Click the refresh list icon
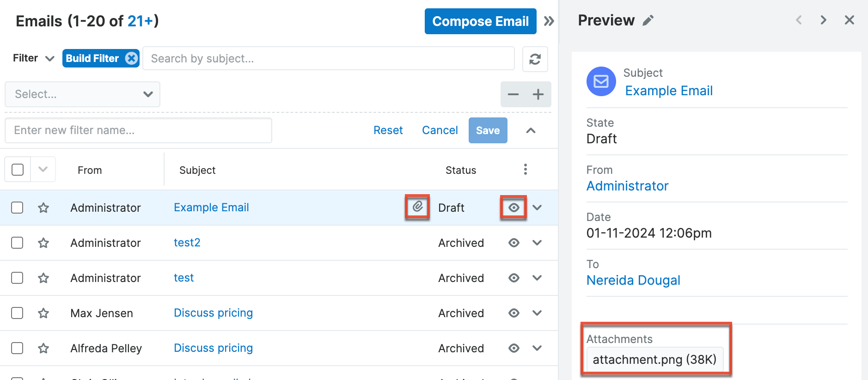Screen dimensions: 868x380 [535, 59]
